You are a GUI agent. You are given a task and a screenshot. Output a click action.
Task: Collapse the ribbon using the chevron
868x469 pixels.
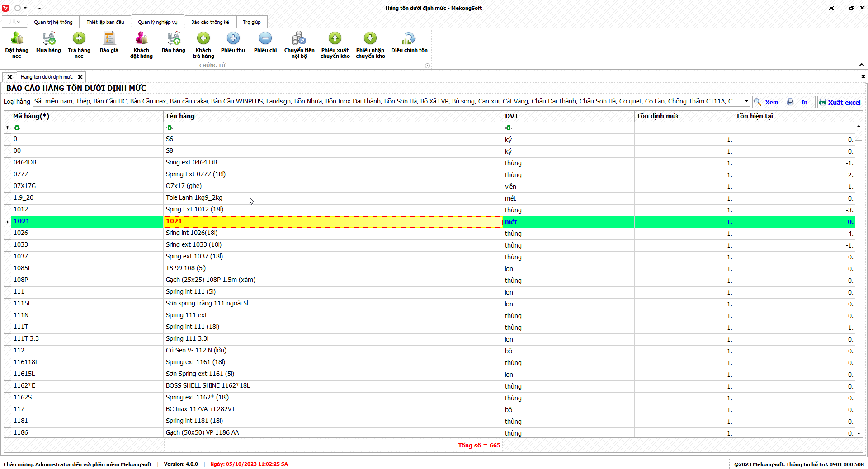coord(862,65)
